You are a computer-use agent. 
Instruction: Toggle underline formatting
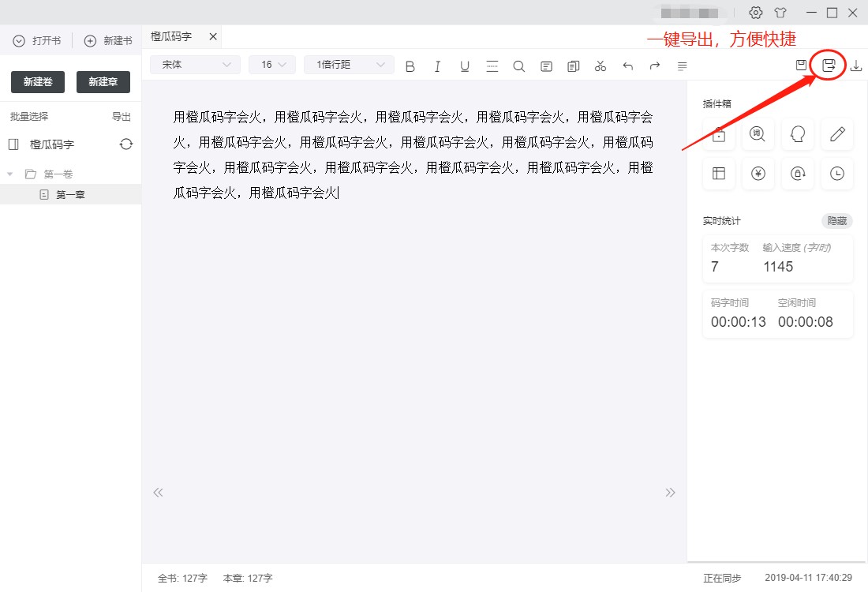(x=465, y=66)
